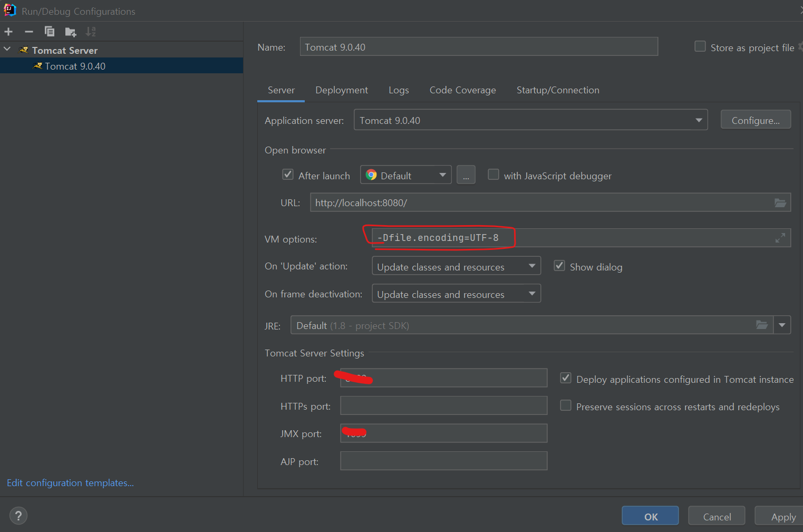Browse for URL using the folder icon
Screen dimensions: 803x532
tap(780, 203)
